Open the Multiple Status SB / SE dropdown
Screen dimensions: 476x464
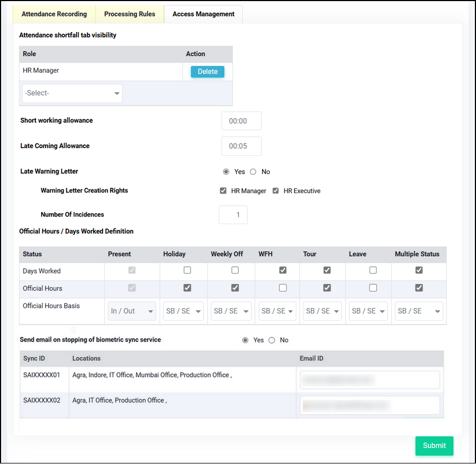coord(418,311)
